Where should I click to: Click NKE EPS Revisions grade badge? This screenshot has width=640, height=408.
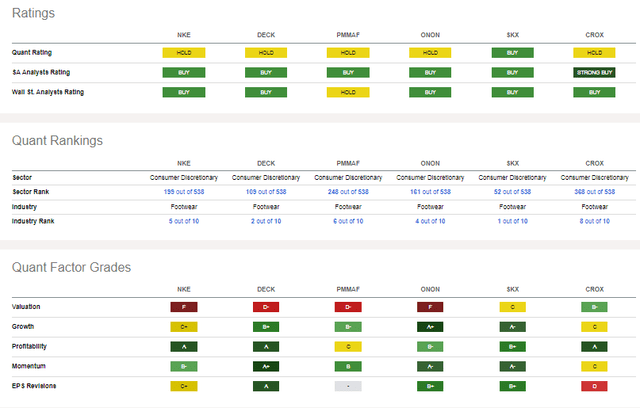[184, 386]
